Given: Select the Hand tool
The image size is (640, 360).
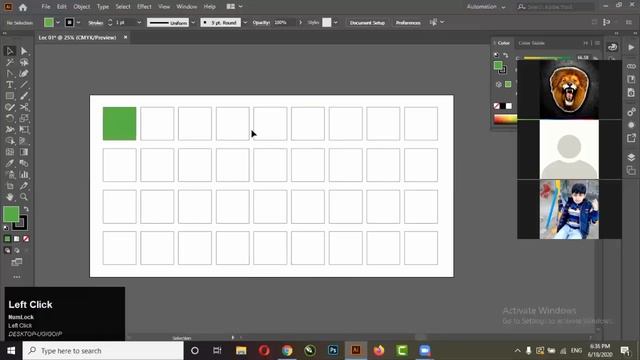Looking at the screenshot, I should coord(10,197).
